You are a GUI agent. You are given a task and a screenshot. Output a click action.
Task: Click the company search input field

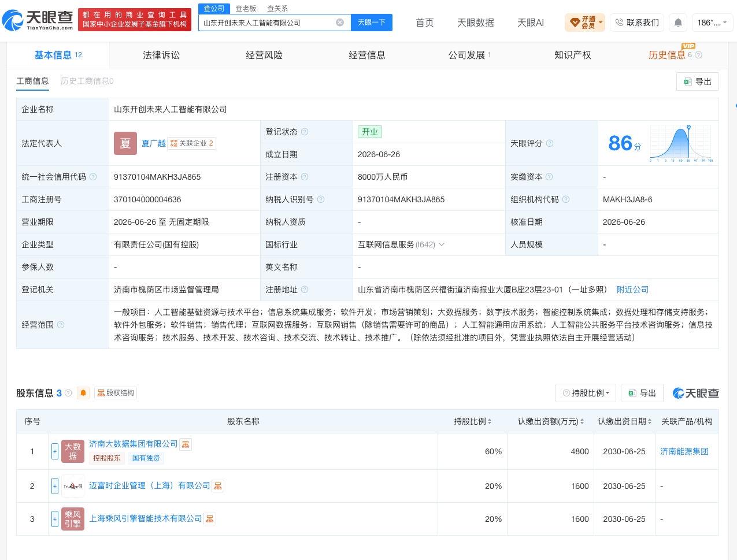pyautogui.click(x=268, y=23)
